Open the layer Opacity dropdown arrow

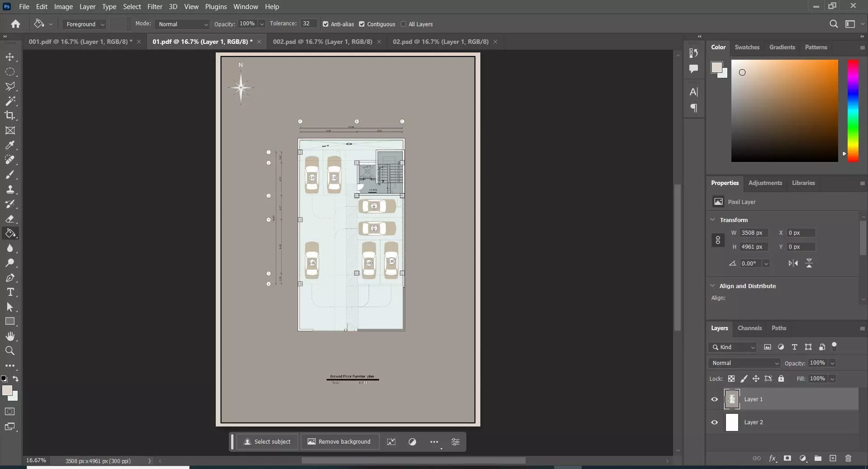pos(832,363)
